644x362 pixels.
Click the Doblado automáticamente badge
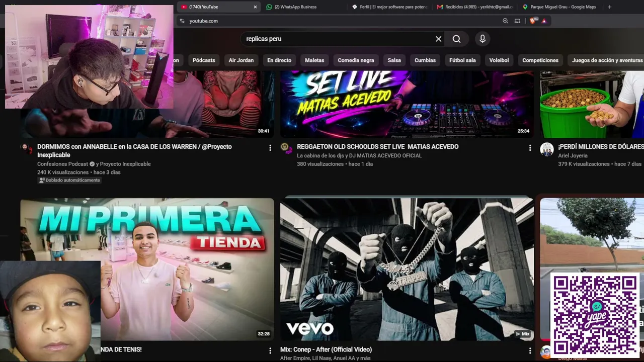pos(69,180)
